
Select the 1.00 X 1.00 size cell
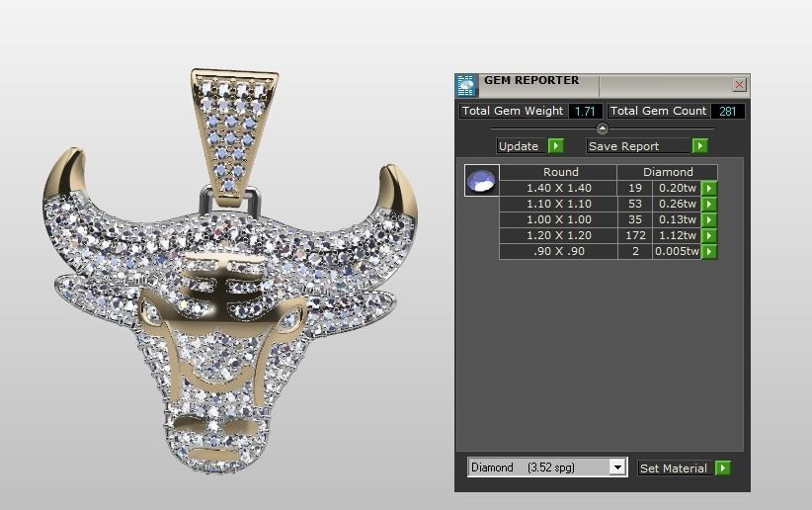[x=558, y=219]
